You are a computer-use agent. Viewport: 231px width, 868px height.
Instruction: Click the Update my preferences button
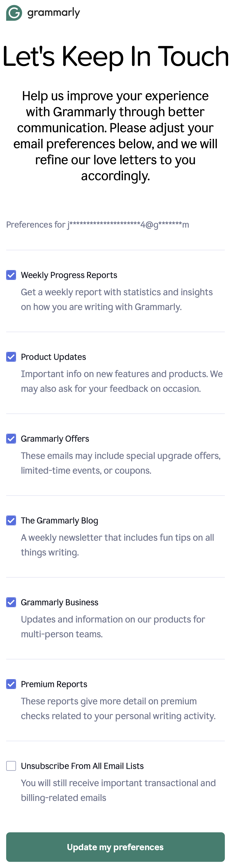(x=115, y=847)
